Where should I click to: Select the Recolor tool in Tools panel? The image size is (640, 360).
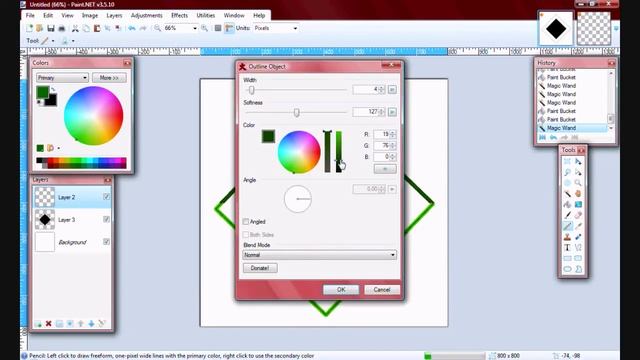[x=578, y=237]
